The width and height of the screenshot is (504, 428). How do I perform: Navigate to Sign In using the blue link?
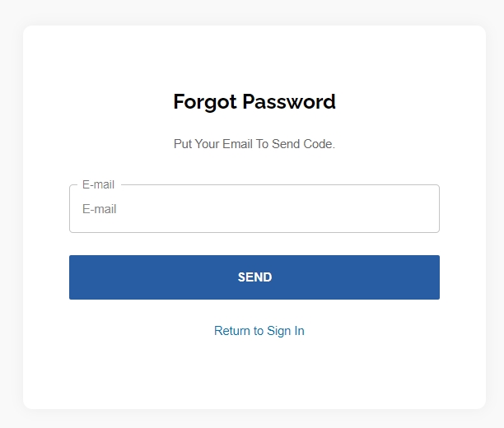pos(259,331)
